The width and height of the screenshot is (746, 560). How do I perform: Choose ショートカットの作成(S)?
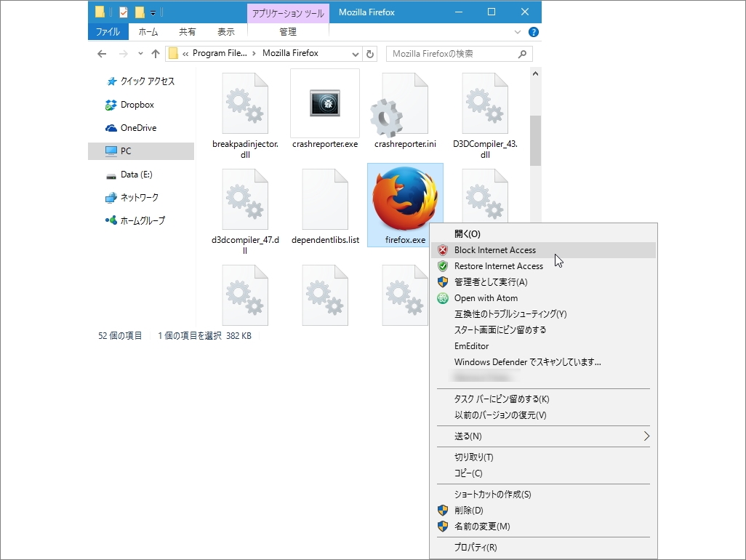point(543,495)
